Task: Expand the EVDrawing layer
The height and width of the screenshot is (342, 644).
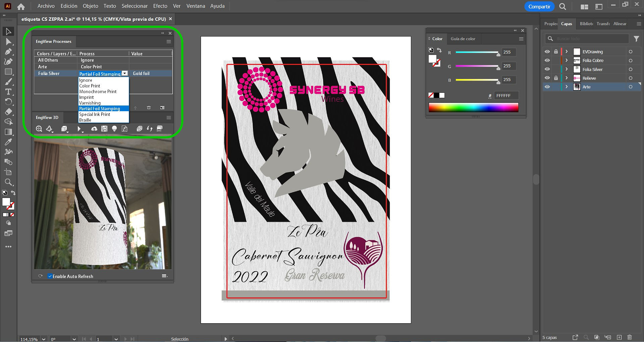Action: [x=567, y=52]
